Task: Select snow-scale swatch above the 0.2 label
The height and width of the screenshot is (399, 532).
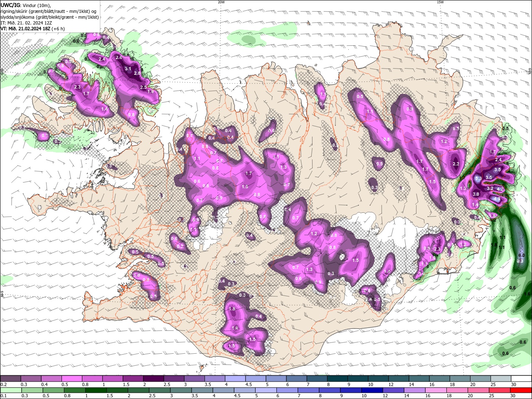Action: [x=10, y=379]
